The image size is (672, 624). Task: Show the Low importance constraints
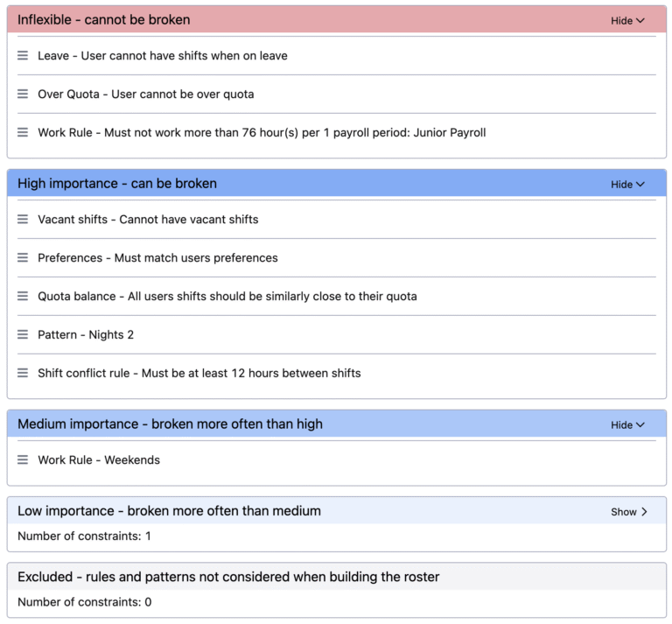[x=628, y=511]
